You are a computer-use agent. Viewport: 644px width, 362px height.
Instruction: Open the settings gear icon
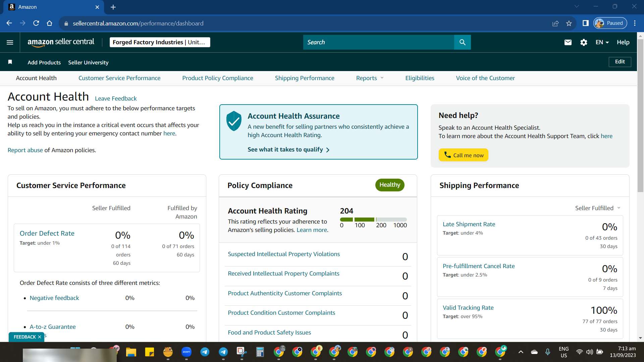pos(584,42)
